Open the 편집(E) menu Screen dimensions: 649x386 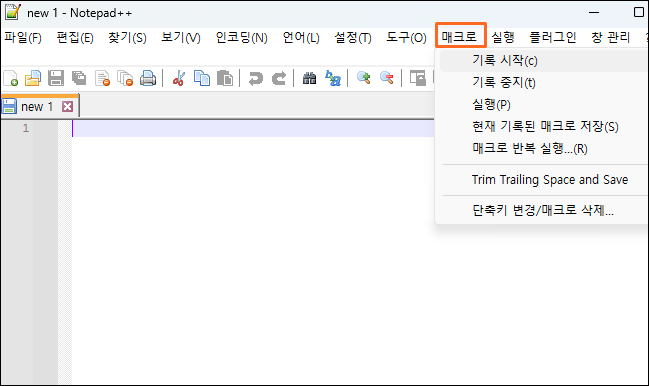[75, 38]
